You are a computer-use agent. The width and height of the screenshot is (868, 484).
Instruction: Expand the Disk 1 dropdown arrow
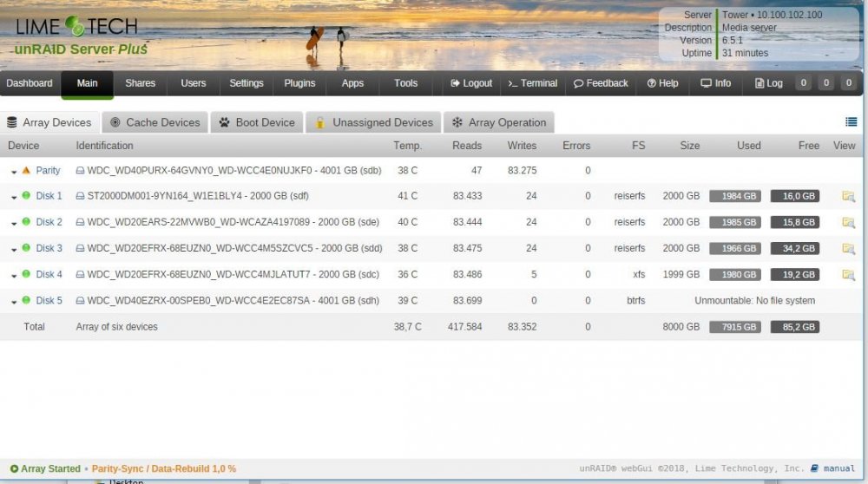[14, 198]
